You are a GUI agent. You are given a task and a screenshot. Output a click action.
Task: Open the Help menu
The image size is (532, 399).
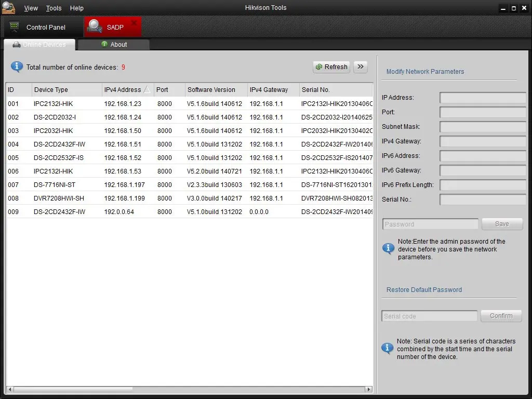(77, 8)
